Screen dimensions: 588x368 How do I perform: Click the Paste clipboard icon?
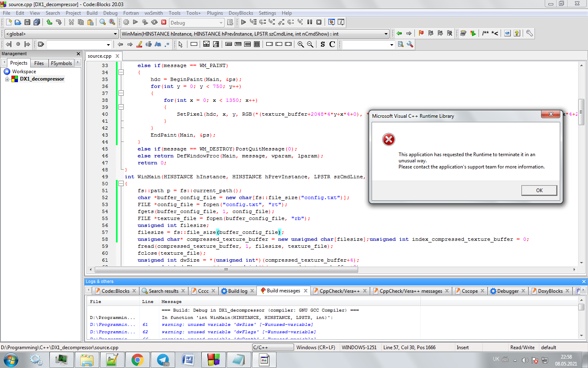(90, 22)
